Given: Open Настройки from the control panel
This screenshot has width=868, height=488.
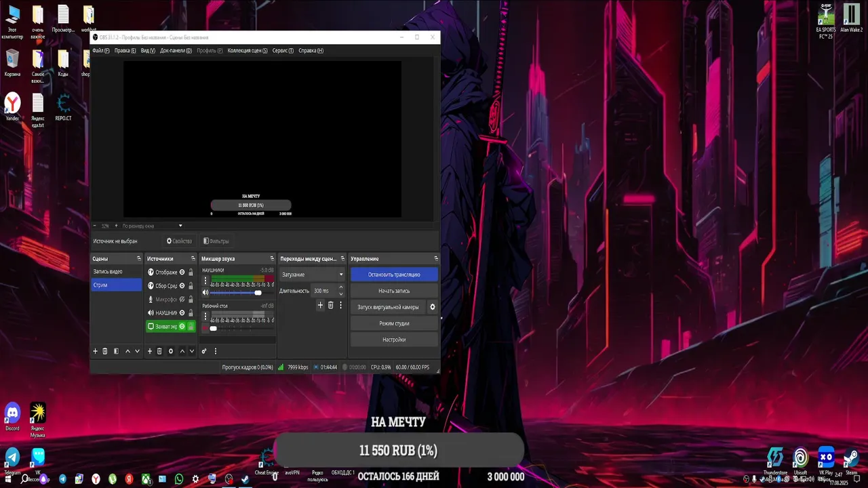Looking at the screenshot, I should [394, 340].
